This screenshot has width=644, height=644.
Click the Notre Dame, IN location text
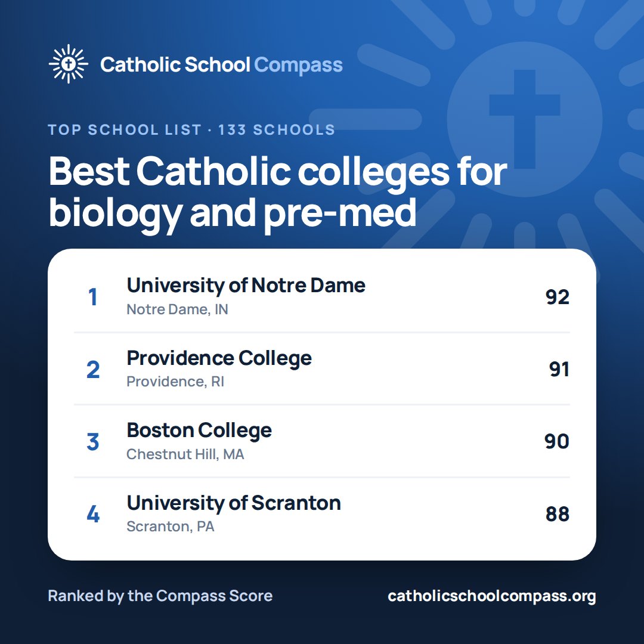click(177, 309)
